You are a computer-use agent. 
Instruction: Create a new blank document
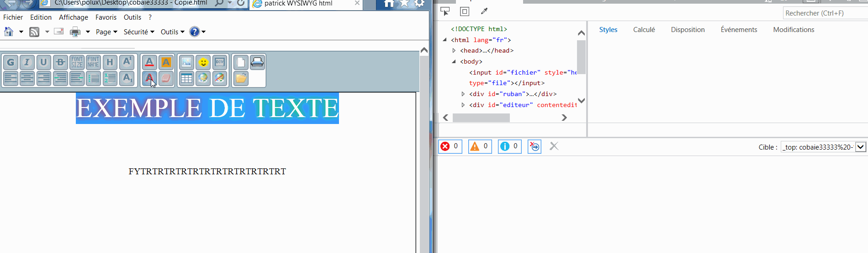click(241, 62)
